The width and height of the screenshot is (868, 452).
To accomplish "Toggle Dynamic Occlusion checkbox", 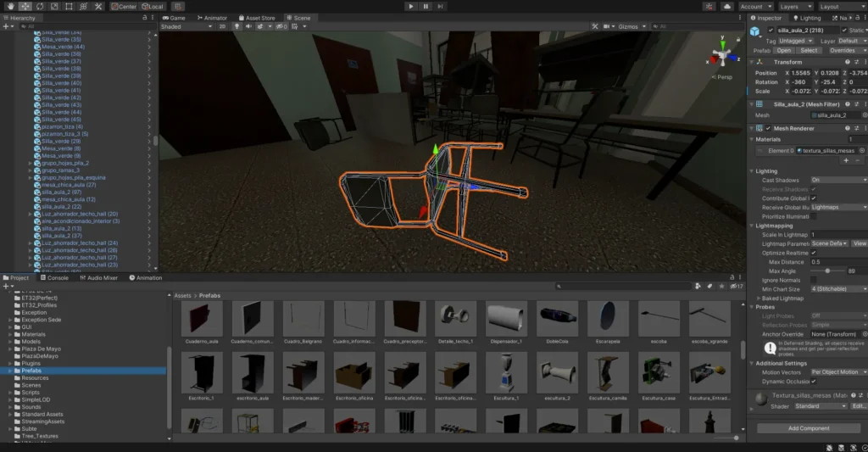I will (x=814, y=381).
